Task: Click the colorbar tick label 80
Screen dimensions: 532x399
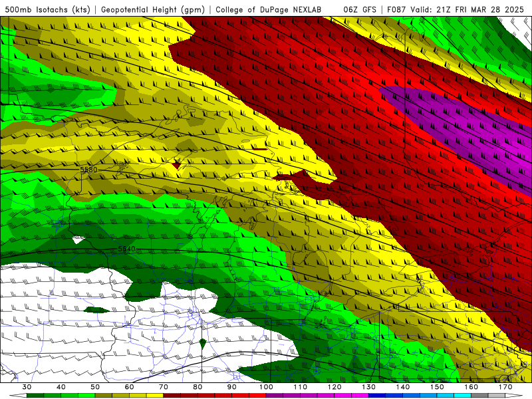Action: (198, 387)
